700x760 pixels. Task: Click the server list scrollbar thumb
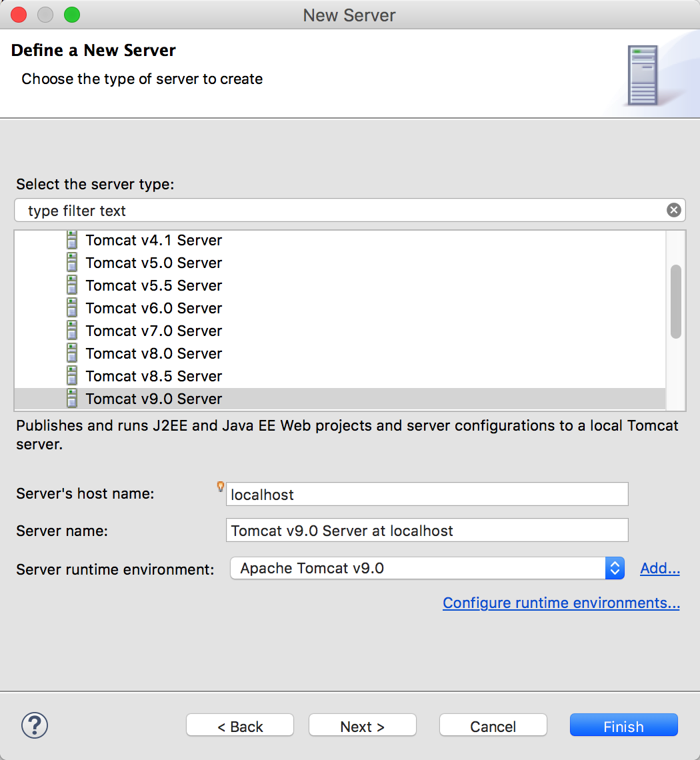(676, 301)
